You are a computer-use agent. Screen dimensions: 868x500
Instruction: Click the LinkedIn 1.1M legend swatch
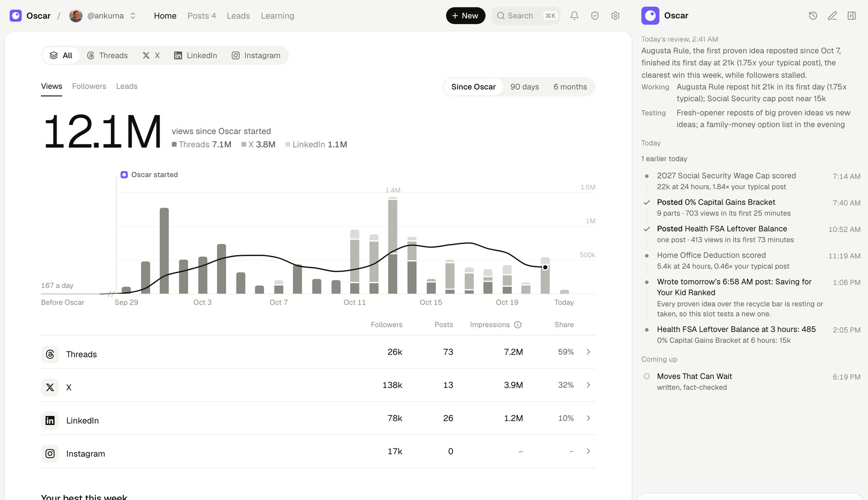[x=288, y=144]
